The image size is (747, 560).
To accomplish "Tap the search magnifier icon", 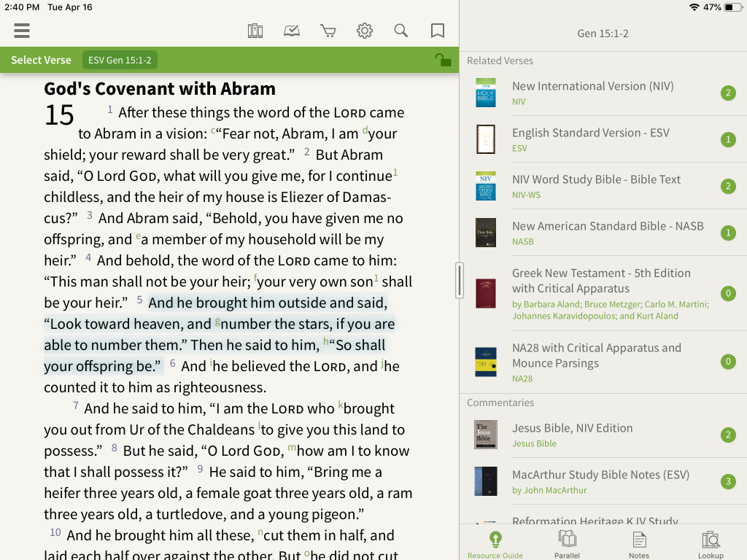I will pos(401,31).
